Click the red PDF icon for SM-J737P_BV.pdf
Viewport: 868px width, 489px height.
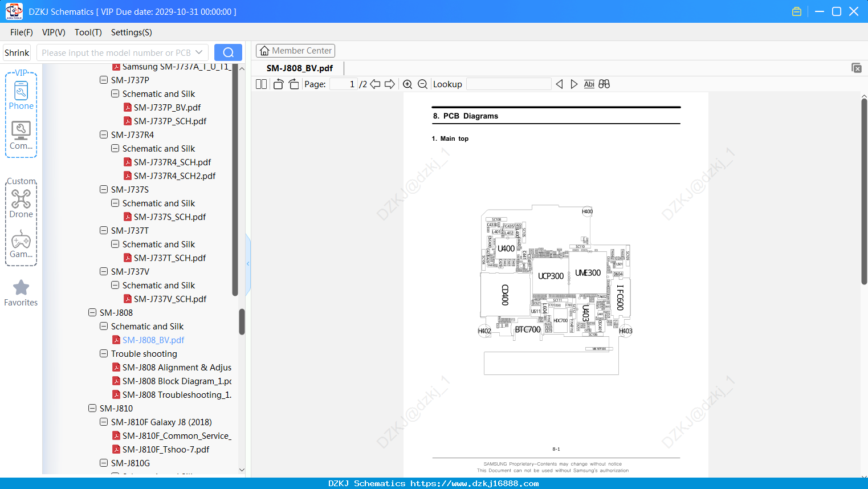coord(128,107)
